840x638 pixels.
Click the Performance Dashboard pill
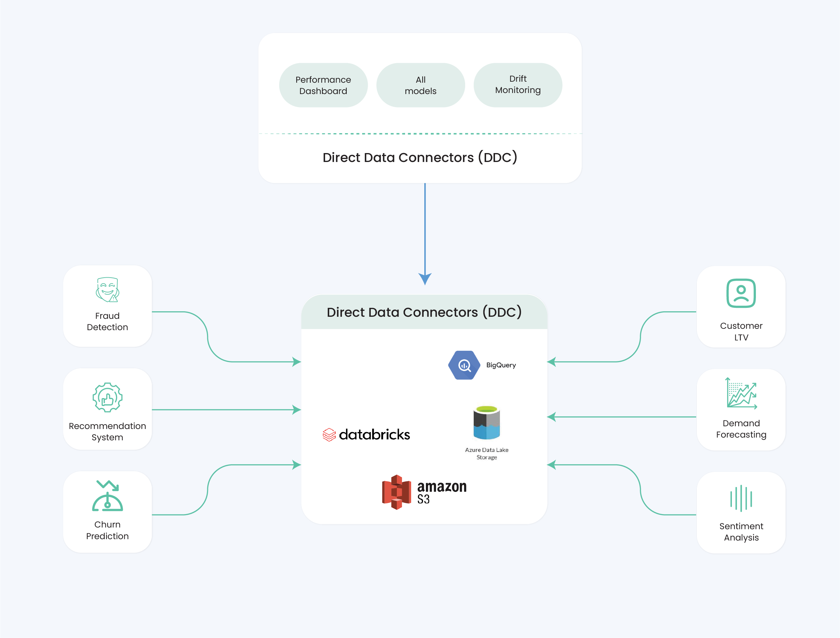coord(323,85)
